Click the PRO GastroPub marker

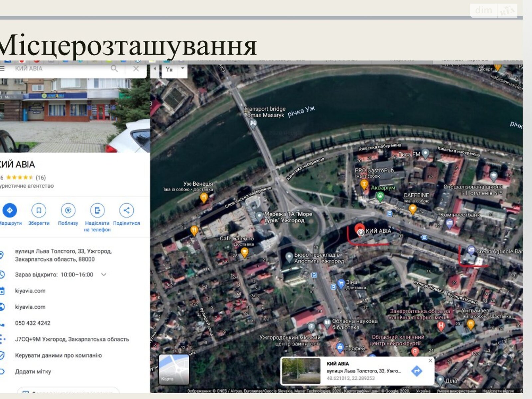[364, 184]
